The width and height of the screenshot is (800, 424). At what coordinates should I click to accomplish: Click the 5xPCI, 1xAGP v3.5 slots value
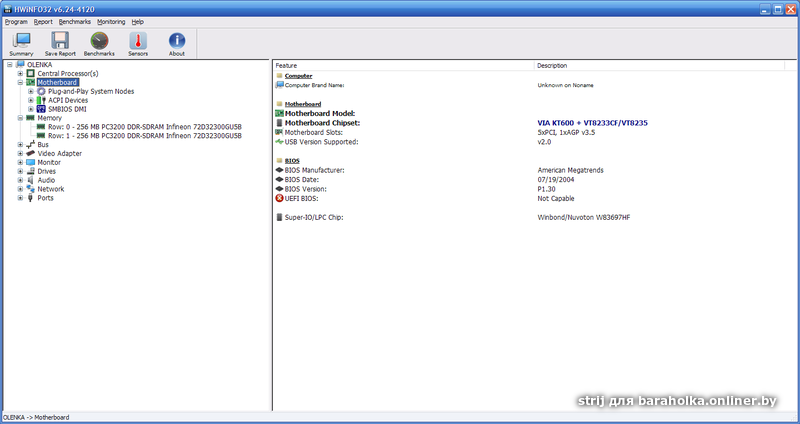coord(566,133)
